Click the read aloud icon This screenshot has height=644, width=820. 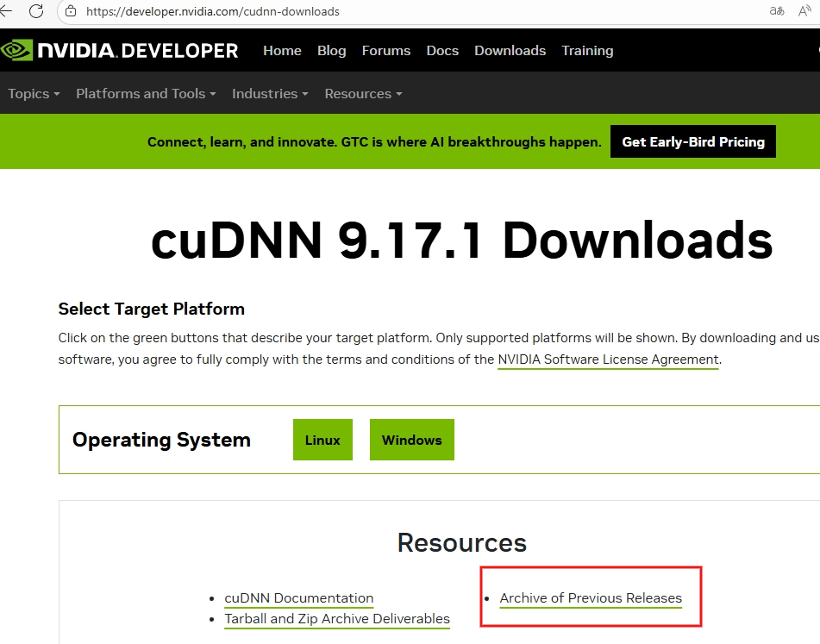point(804,11)
